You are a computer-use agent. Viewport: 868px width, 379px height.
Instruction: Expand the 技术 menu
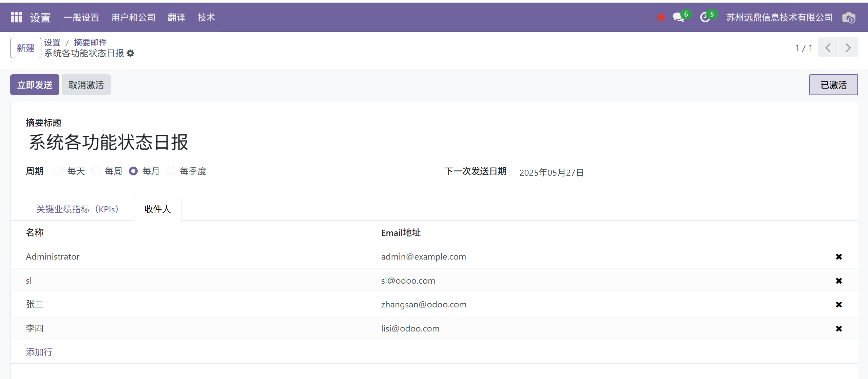pos(206,17)
